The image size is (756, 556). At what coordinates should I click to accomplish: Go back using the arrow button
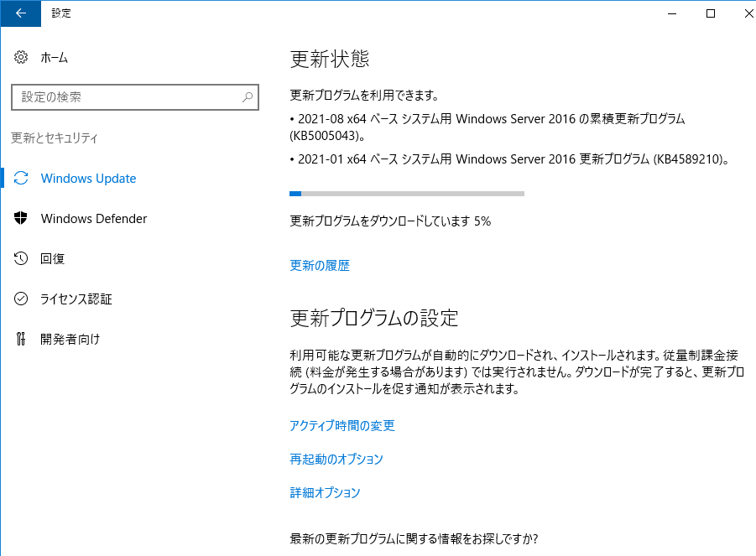(21, 13)
